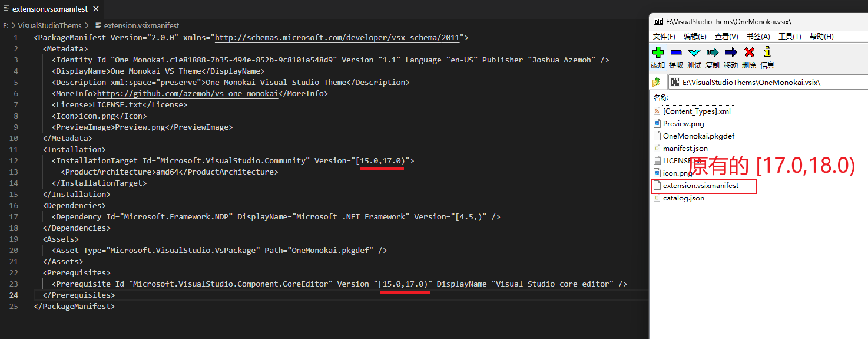
Task: Select the OneMonokai.pkgdef file name
Action: click(x=698, y=136)
